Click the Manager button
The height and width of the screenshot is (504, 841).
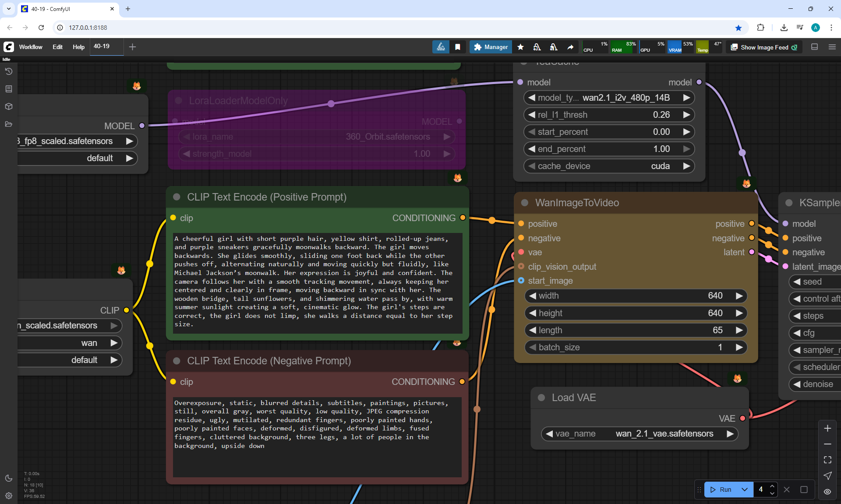(491, 47)
